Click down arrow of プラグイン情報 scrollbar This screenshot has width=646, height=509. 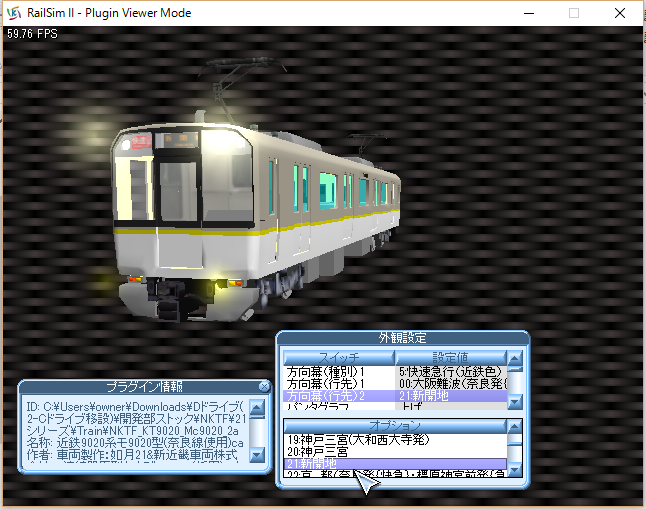pos(257,455)
